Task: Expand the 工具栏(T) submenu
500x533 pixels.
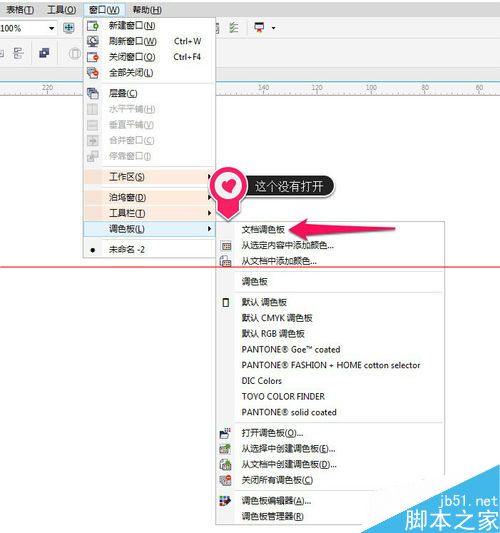Action: click(149, 213)
